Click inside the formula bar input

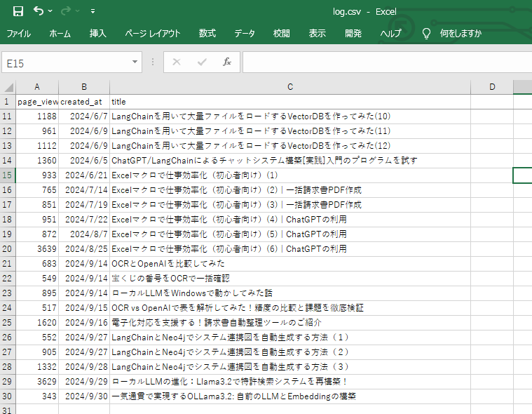387,62
